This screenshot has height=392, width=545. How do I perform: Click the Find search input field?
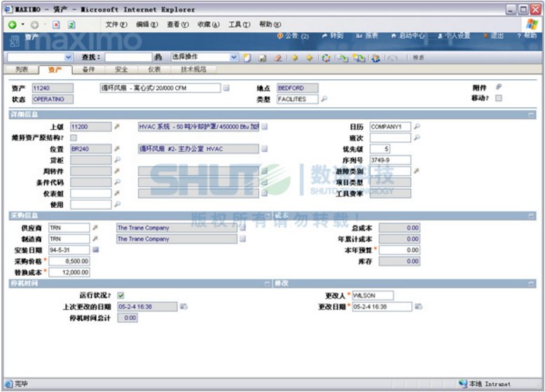tap(128, 57)
